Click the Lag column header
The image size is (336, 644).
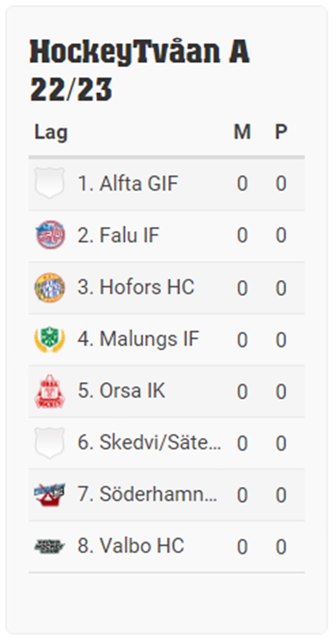point(51,132)
